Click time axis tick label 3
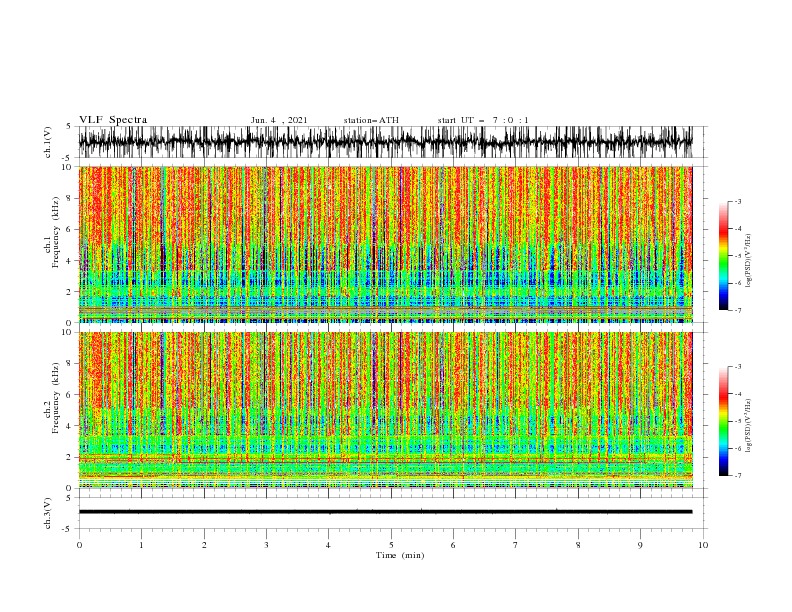Viewport: 792px width, 612px height. [266, 545]
